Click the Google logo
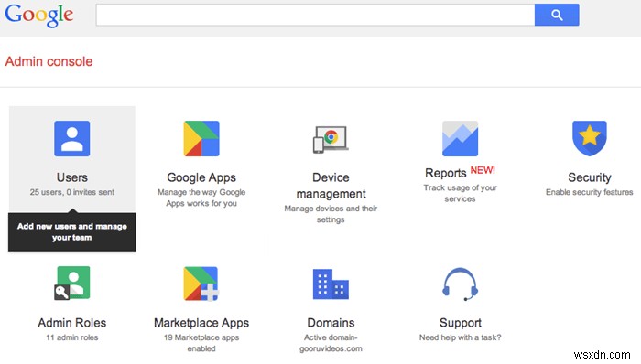641x364 pixels. coord(39,16)
